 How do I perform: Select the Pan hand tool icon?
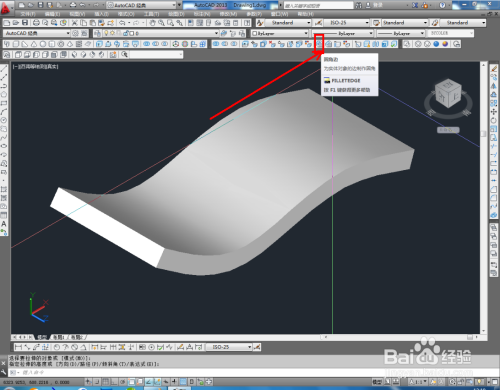pyautogui.click(x=152, y=23)
